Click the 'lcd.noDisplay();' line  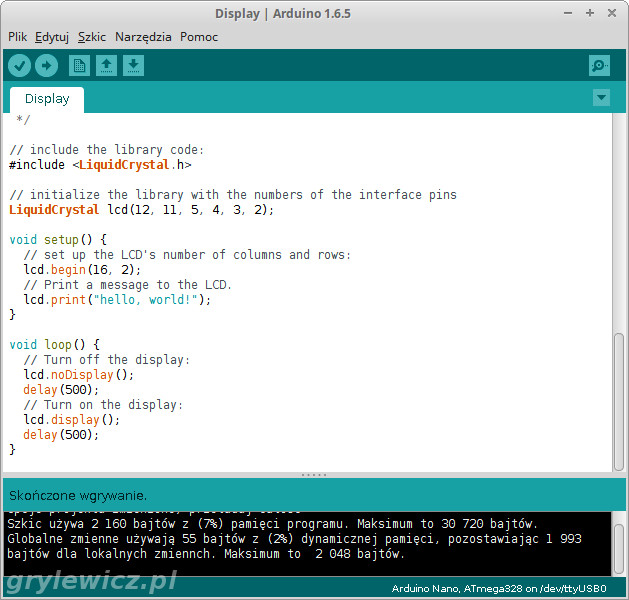point(79,375)
